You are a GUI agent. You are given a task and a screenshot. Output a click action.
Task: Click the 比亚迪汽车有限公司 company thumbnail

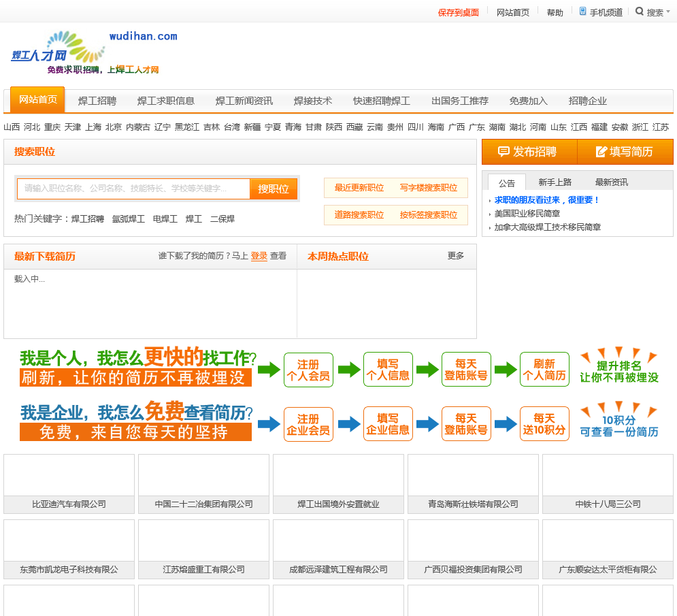click(69, 476)
